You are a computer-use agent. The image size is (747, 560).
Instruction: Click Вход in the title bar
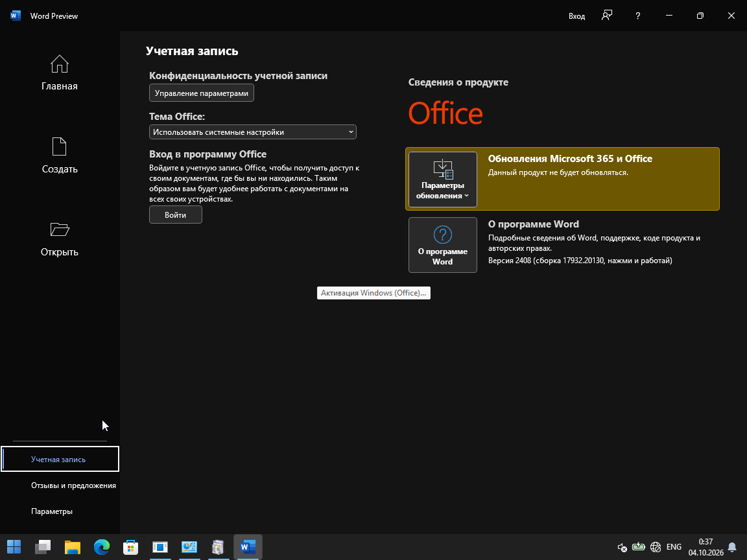[576, 16]
